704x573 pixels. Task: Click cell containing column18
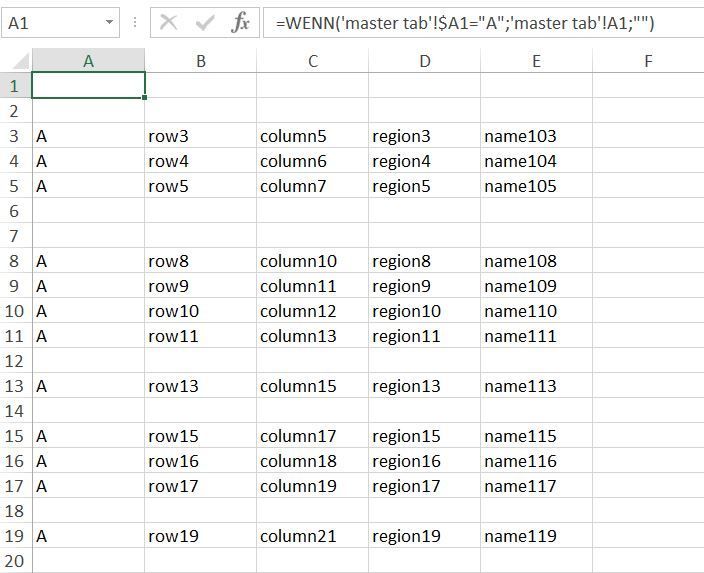tap(312, 461)
